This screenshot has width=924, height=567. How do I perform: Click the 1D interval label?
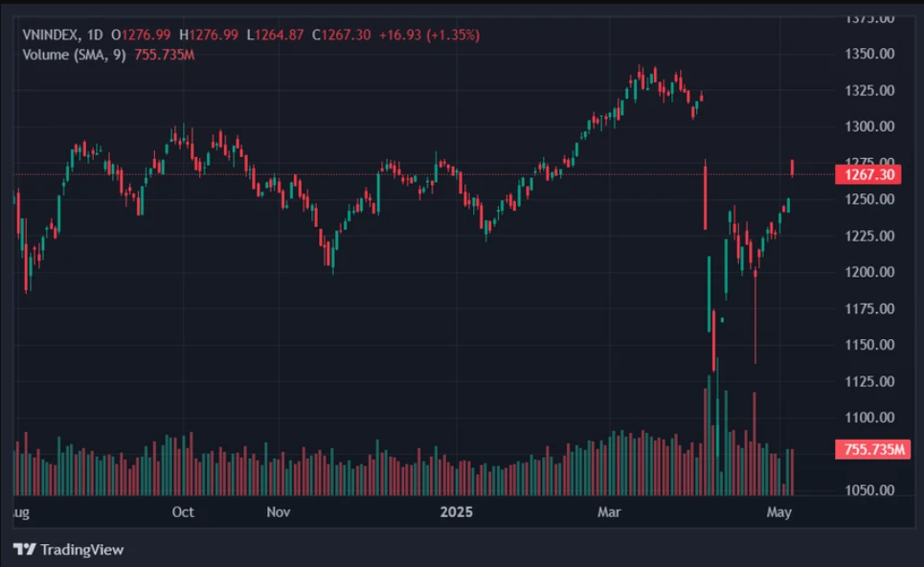point(94,34)
